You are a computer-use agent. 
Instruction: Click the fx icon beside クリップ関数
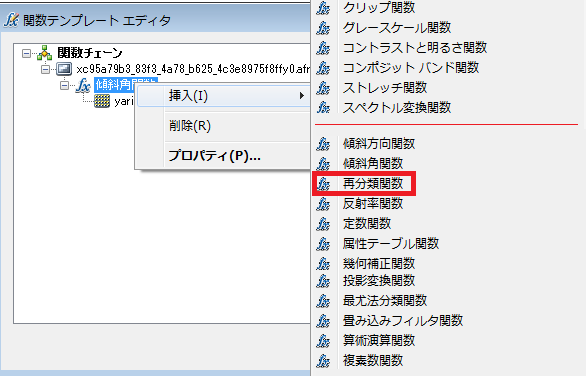point(323,8)
